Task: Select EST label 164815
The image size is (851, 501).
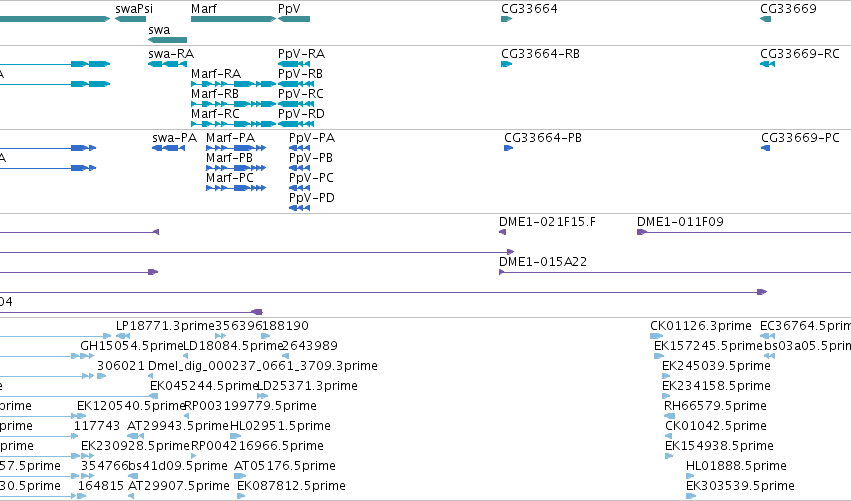Action: tap(101, 486)
